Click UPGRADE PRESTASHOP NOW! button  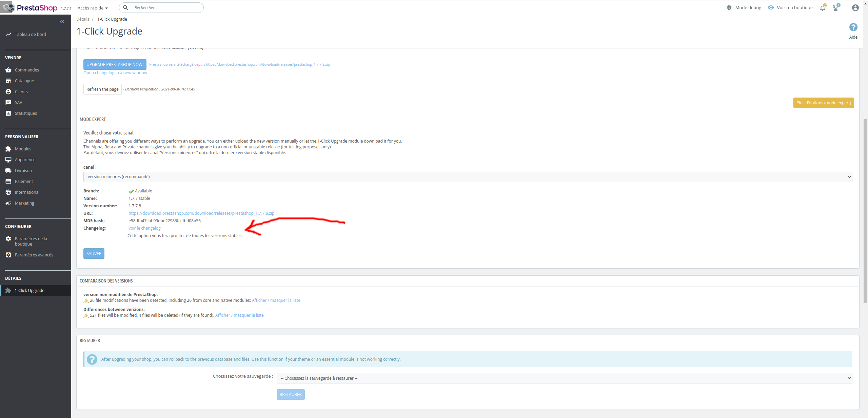click(115, 65)
